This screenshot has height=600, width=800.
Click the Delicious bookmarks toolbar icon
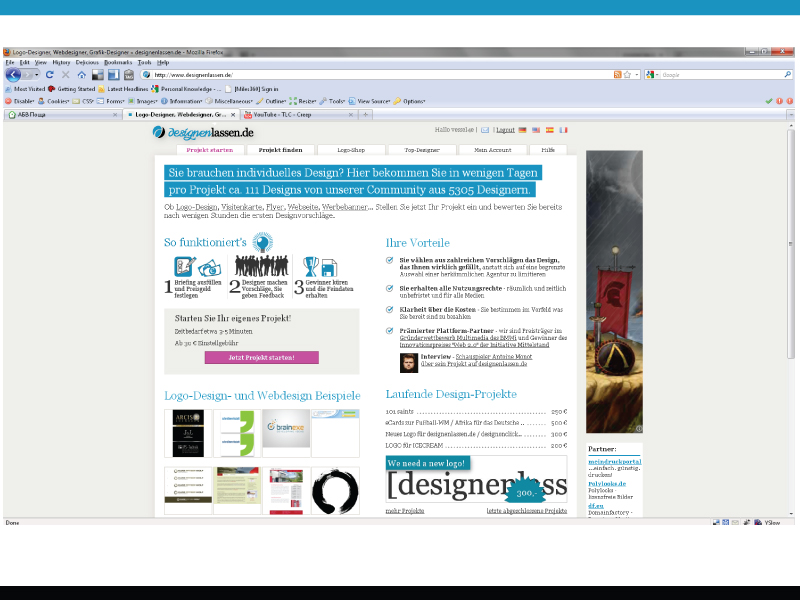[x=97, y=75]
